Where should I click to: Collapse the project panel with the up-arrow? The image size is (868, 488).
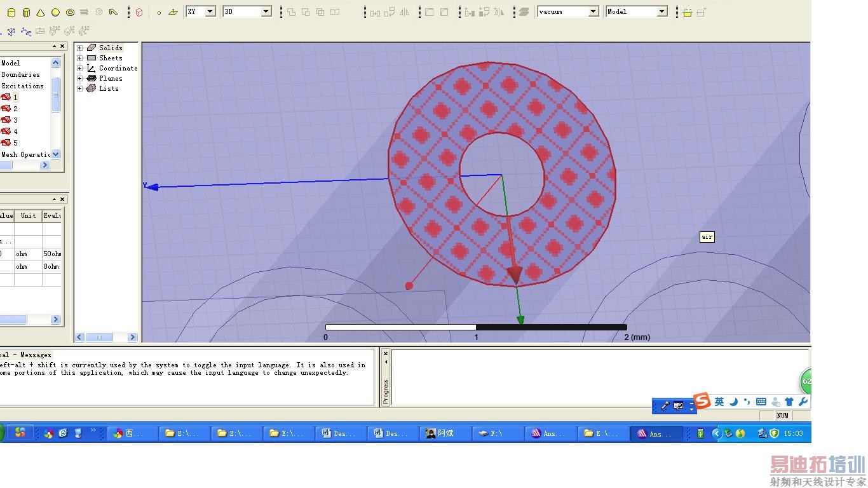pos(55,46)
